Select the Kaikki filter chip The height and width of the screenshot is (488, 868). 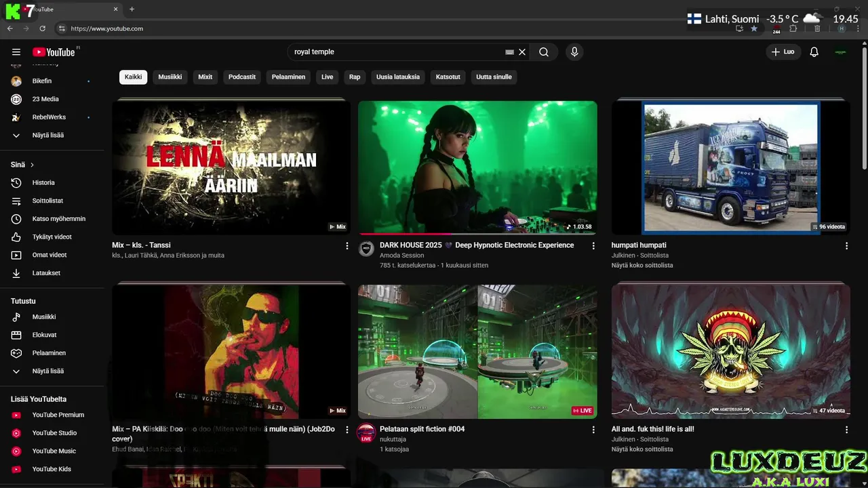point(134,77)
